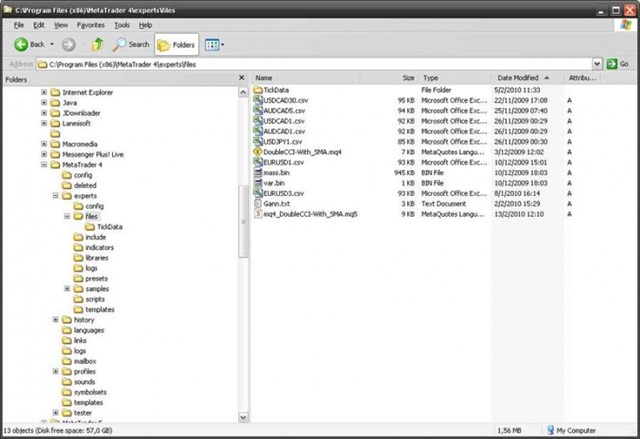The height and width of the screenshot is (439, 640).
Task: Open the Favorites menu
Action: click(x=91, y=25)
